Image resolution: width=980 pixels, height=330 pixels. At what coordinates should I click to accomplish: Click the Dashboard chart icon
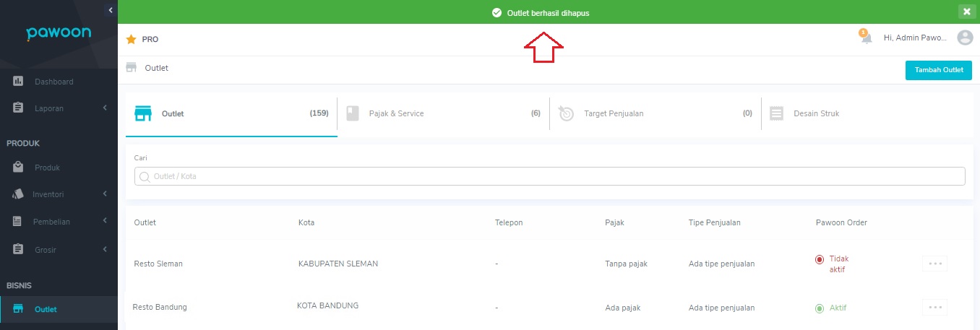(x=19, y=82)
